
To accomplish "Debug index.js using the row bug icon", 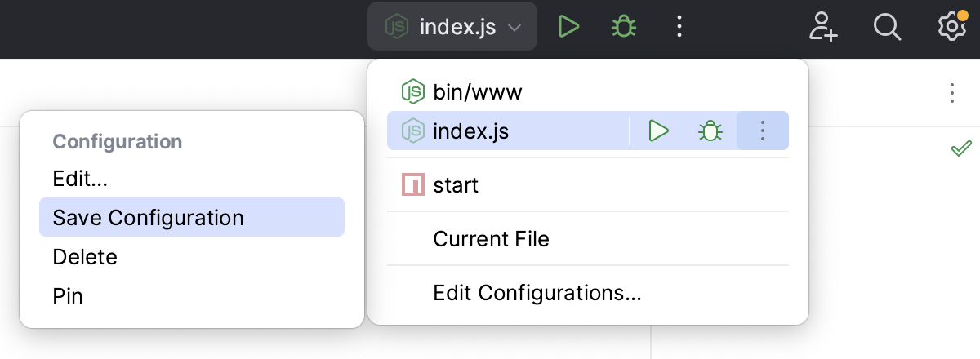I will click(710, 131).
